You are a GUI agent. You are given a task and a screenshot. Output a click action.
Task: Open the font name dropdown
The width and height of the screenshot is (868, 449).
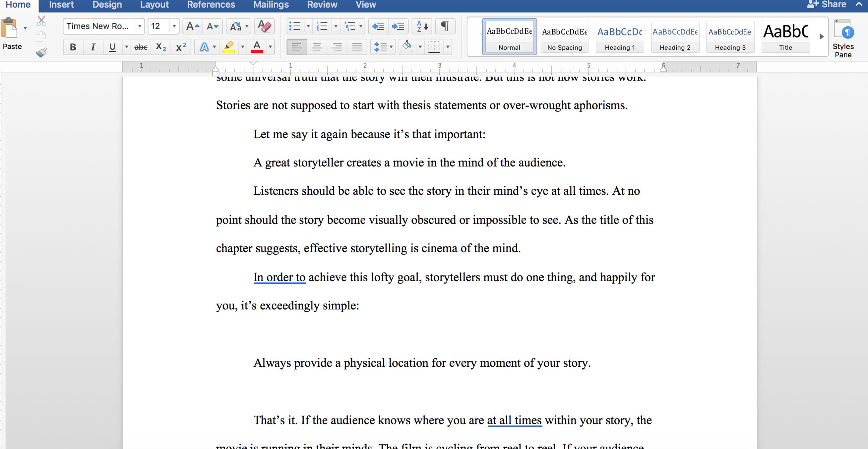pos(140,26)
